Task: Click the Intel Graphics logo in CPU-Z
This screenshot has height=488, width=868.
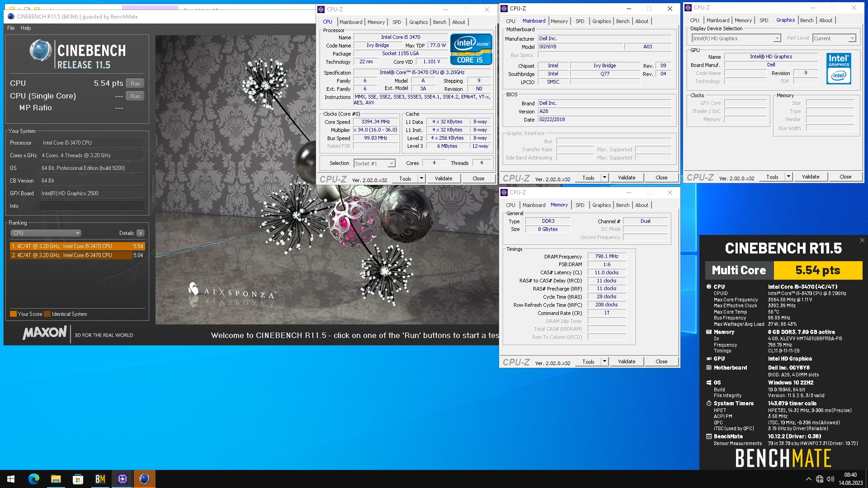Action: (x=839, y=69)
